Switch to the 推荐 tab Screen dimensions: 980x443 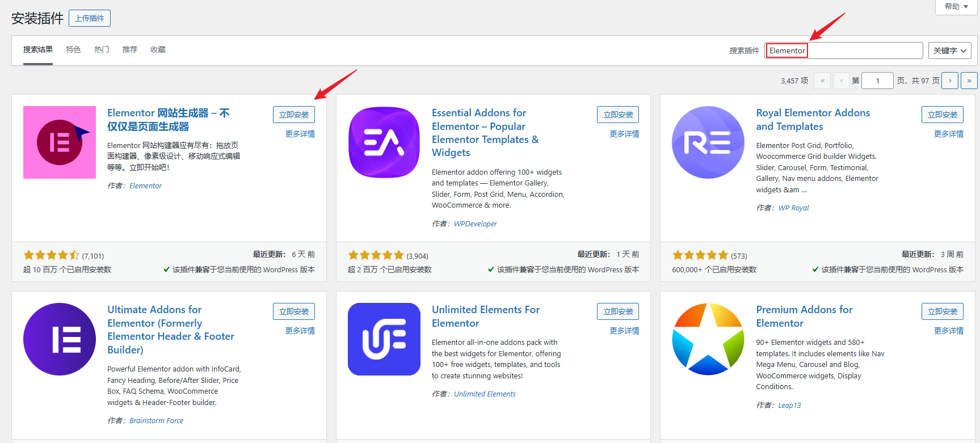coord(130,50)
